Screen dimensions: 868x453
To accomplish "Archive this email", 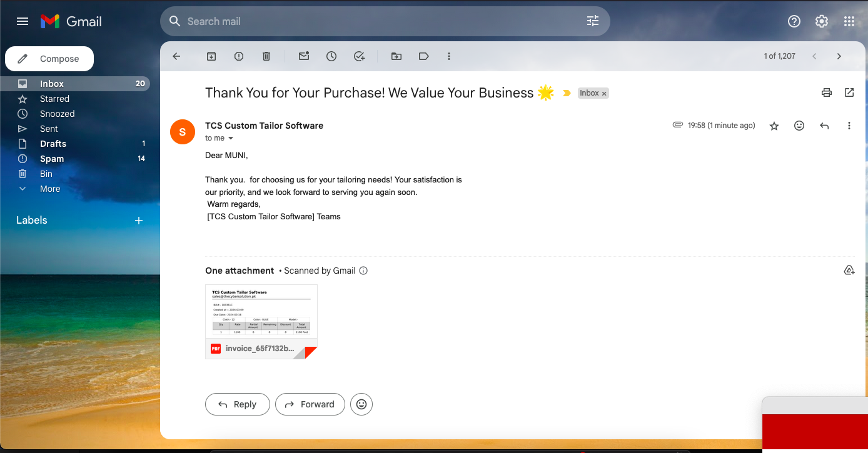I will 211,56.
